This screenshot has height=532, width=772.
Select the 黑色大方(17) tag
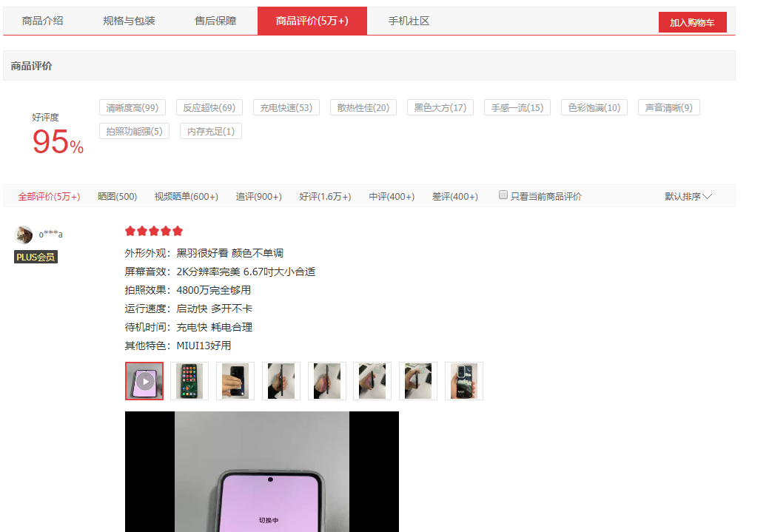440,107
